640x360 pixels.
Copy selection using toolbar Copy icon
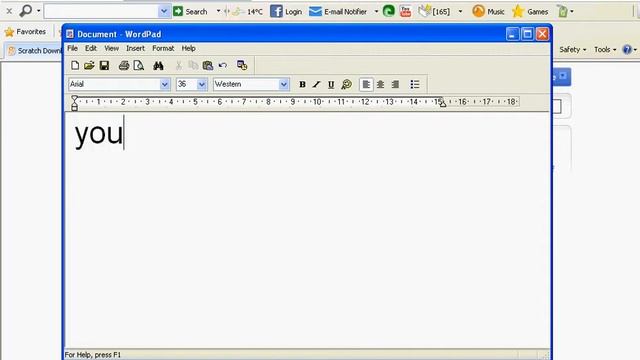(x=193, y=65)
